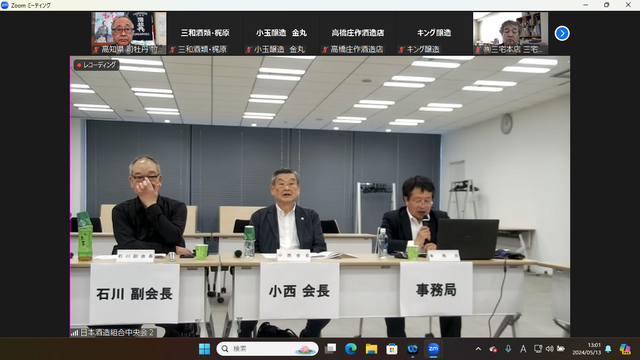Click the Zoom logo in title bar
This screenshot has width=640, height=360.
pyautogui.click(x=5, y=5)
